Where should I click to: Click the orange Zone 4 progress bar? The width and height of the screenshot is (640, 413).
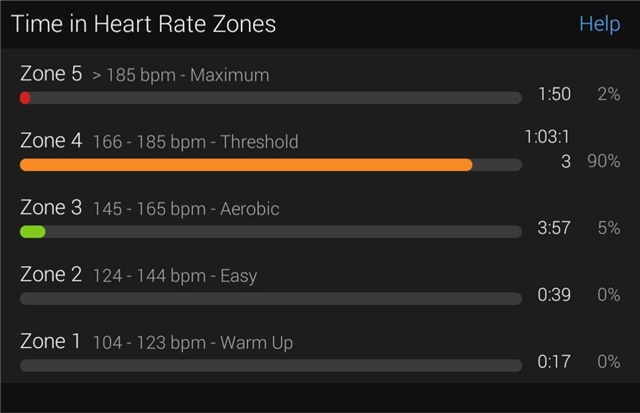[x=246, y=165]
